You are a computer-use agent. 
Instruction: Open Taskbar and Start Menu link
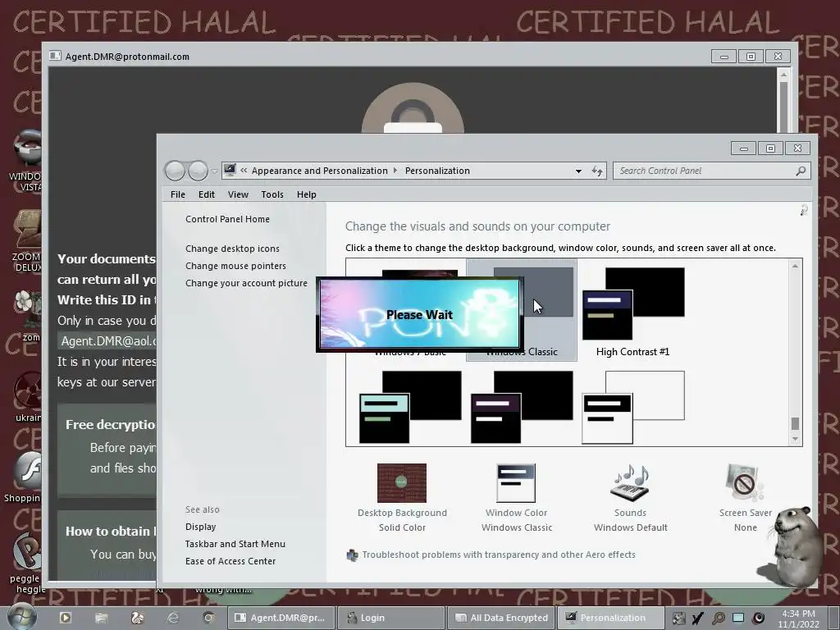point(235,544)
